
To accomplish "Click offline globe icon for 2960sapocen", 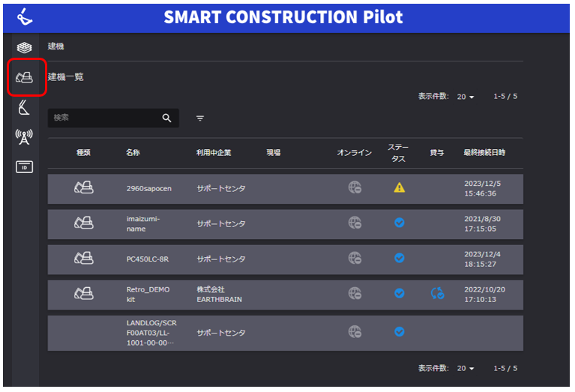I will click(x=355, y=187).
